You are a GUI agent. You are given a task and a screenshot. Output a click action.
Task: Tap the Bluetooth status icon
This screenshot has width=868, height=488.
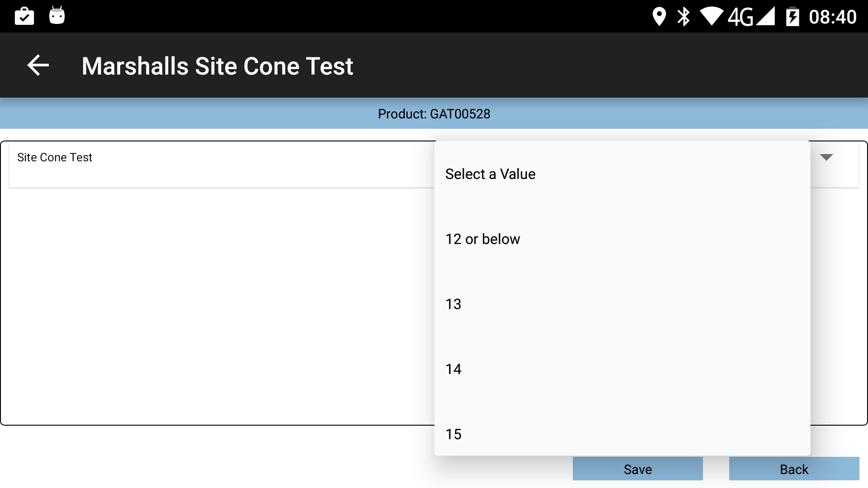tap(684, 17)
